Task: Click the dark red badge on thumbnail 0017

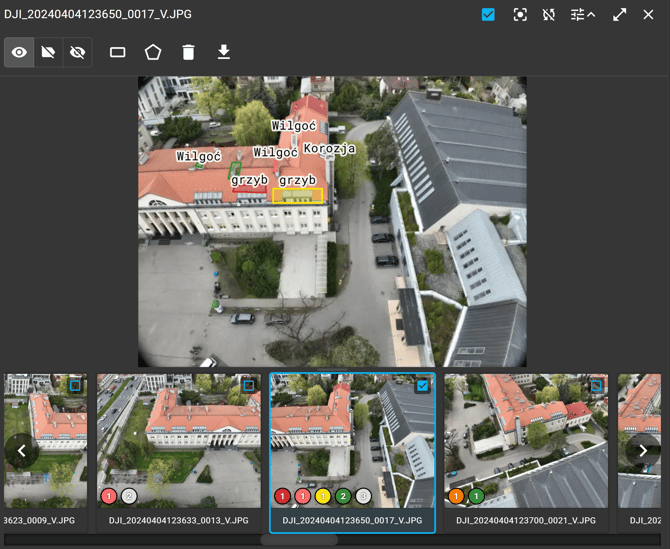Action: click(x=282, y=496)
